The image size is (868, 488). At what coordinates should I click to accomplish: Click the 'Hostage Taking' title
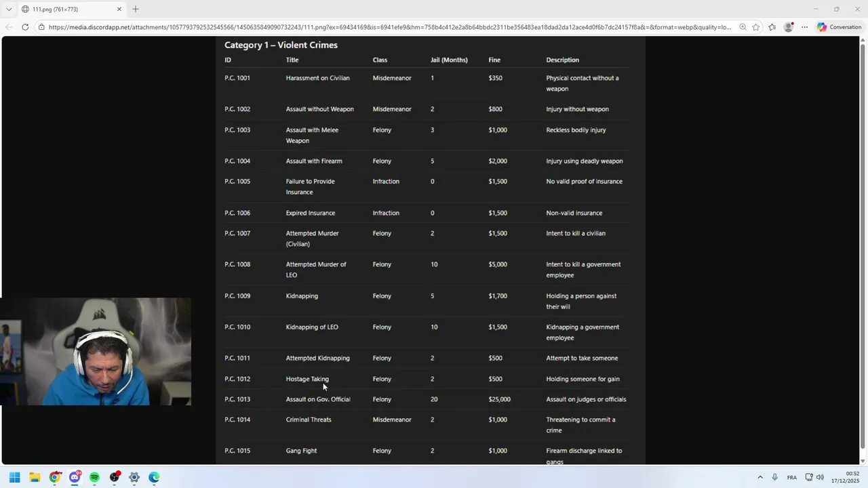[307, 379]
